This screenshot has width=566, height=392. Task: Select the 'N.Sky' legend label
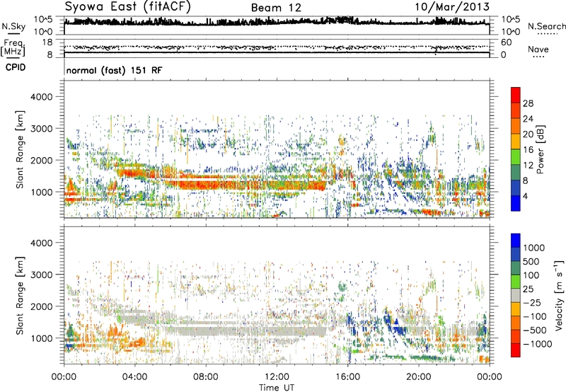click(x=13, y=26)
